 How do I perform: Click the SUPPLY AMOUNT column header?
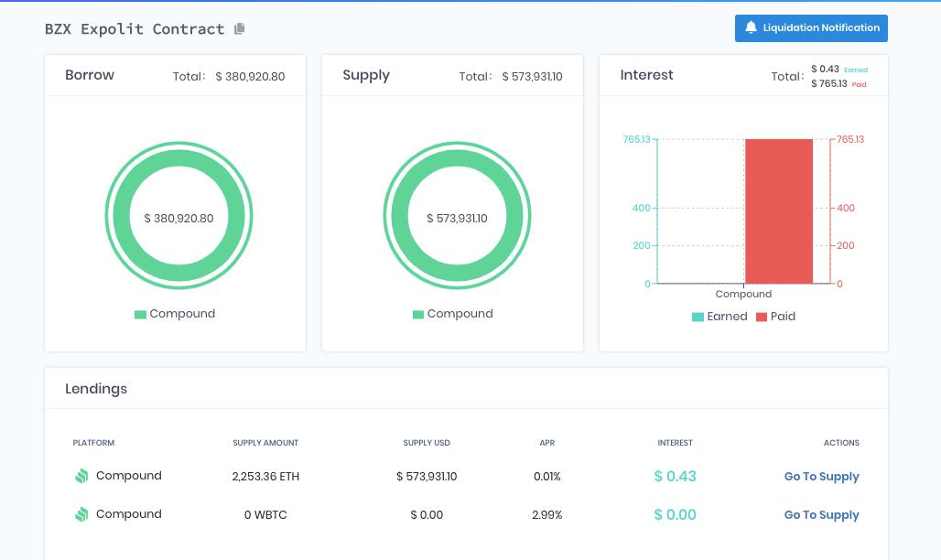click(x=265, y=443)
